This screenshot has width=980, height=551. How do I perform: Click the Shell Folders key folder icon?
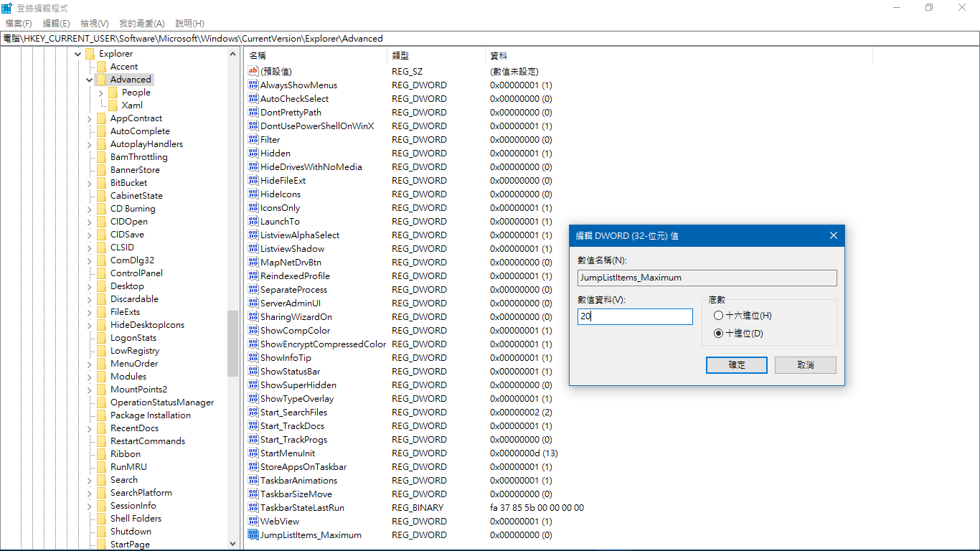[x=101, y=519]
